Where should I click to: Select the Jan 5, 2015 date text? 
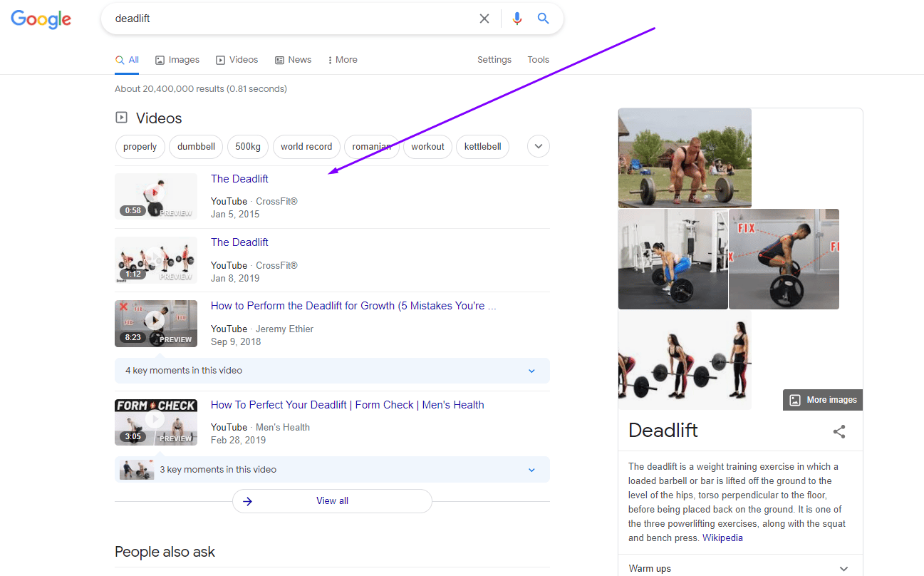235,215
